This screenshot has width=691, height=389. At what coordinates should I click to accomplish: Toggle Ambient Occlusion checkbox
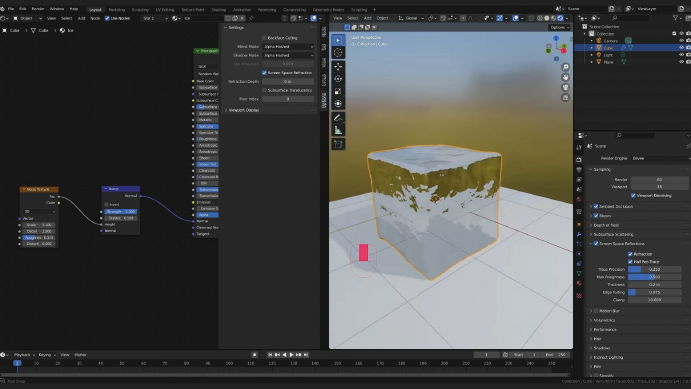tap(596, 206)
